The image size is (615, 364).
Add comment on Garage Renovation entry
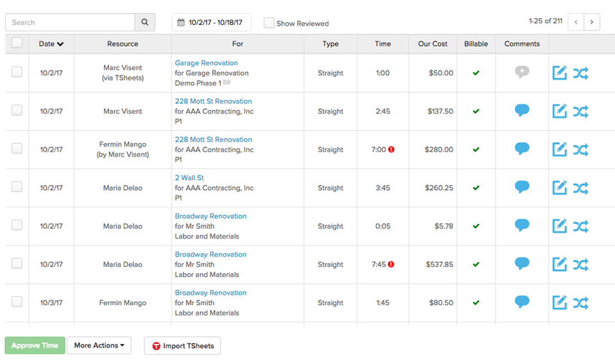(x=522, y=72)
